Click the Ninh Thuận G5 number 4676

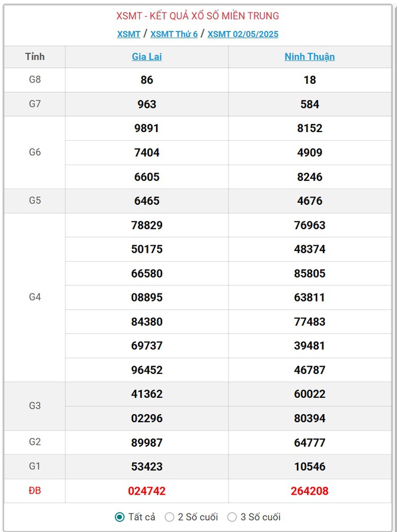pyautogui.click(x=310, y=201)
